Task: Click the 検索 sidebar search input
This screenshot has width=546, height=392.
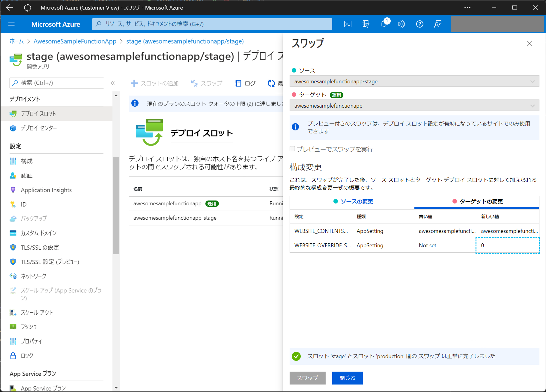Action: 57,83
